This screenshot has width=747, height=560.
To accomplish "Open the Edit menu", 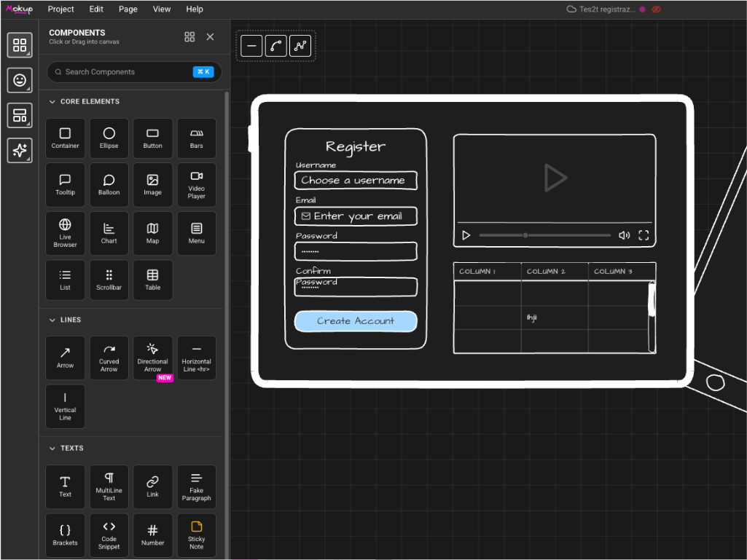I will (96, 9).
